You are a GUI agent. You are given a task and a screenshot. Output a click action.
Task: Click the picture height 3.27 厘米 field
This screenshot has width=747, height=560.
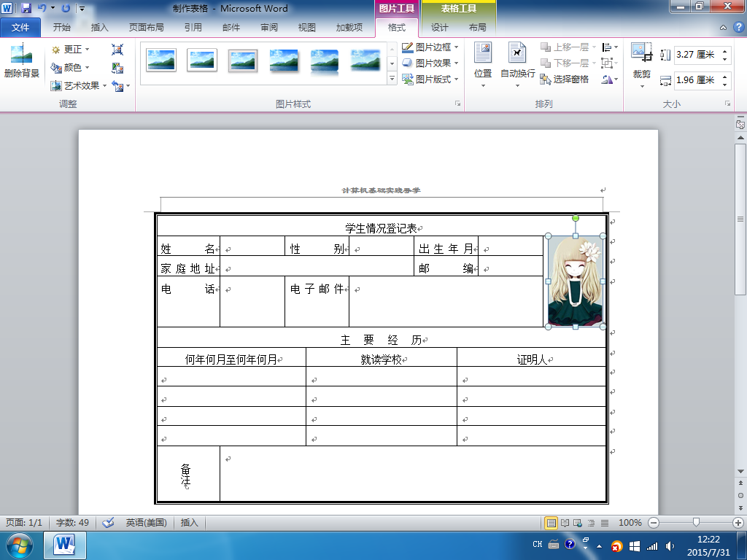pos(697,54)
